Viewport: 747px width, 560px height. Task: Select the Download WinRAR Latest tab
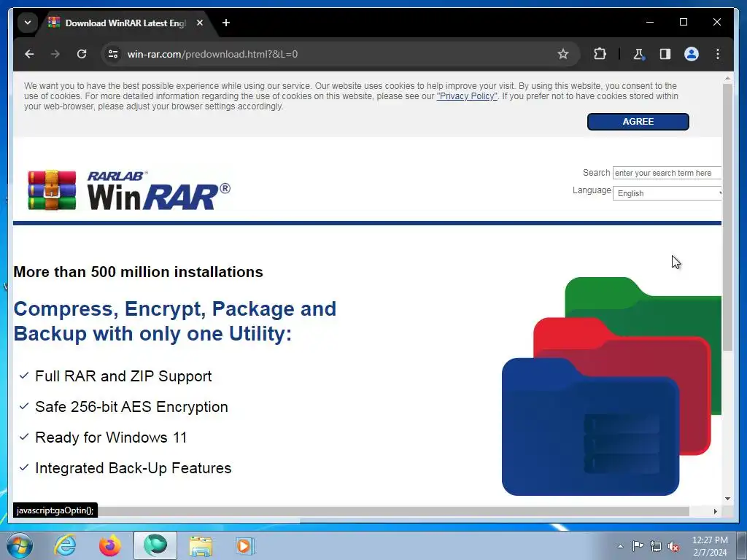pos(125,23)
